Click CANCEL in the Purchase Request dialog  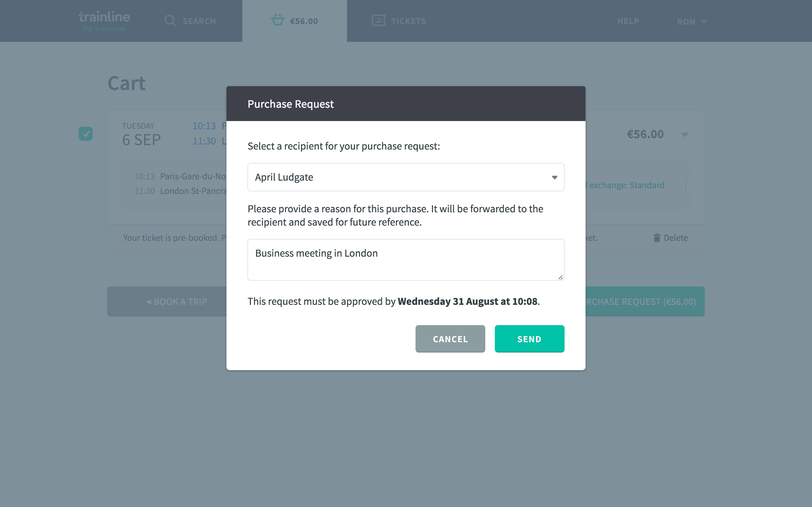click(450, 339)
